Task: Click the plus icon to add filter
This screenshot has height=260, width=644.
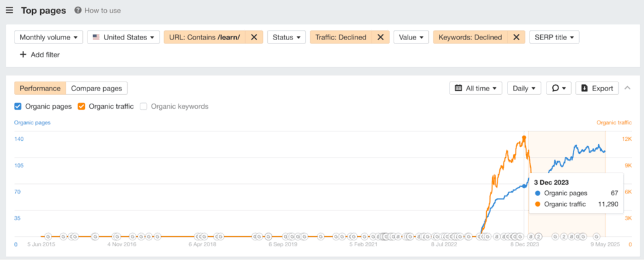Action: coord(23,55)
